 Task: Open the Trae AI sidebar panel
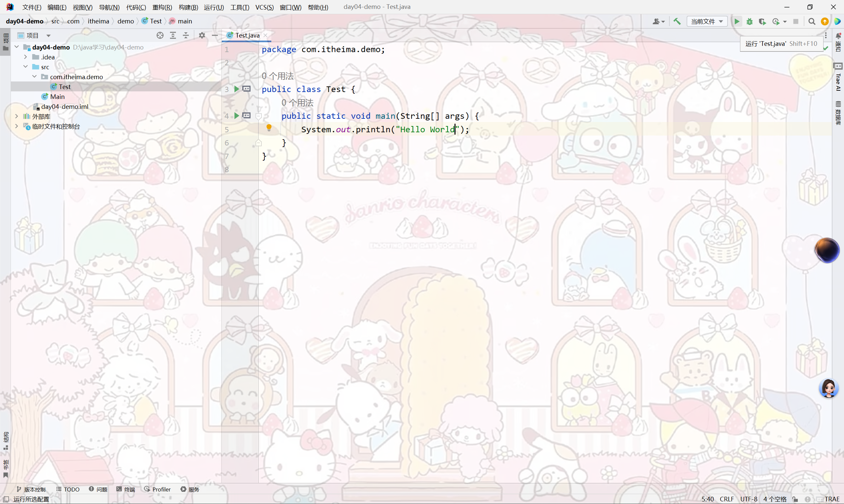pyautogui.click(x=838, y=77)
